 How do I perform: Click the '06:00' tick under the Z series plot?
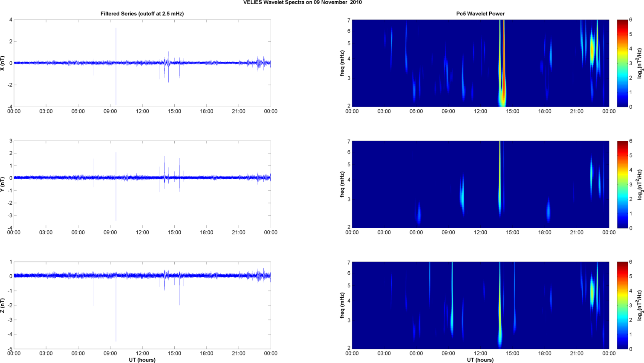point(78,354)
